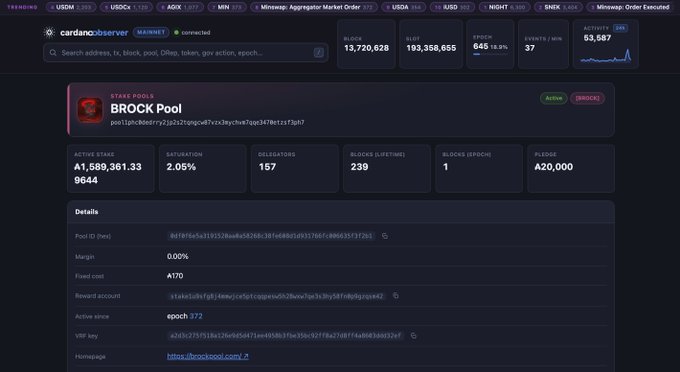
Task: Click the TRENDING label
Action: pos(23,7)
